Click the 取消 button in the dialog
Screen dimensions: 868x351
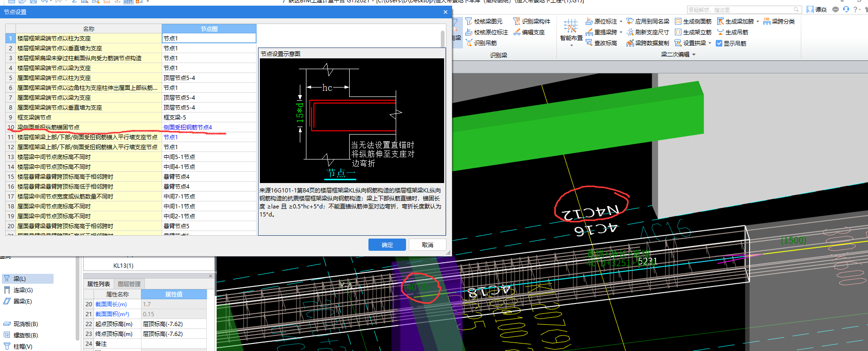(x=428, y=245)
